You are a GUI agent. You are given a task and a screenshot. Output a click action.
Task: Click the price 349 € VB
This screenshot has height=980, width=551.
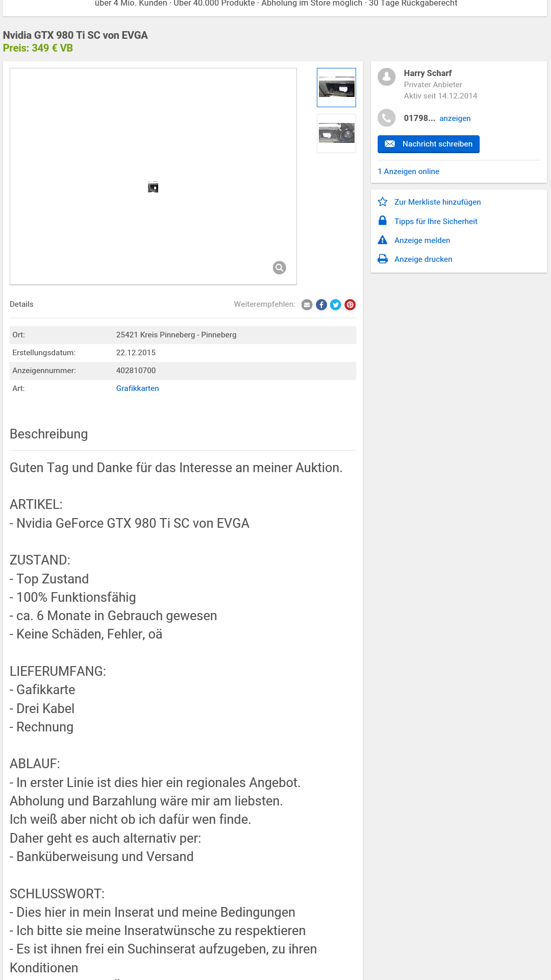38,48
